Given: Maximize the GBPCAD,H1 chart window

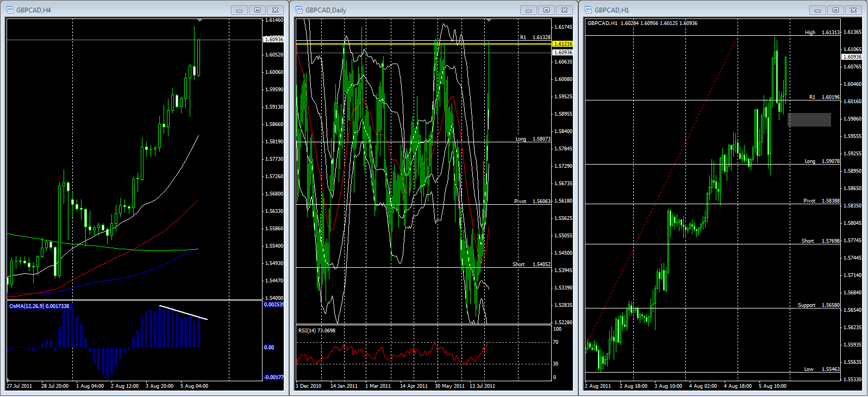Looking at the screenshot, I should pyautogui.click(x=836, y=10).
